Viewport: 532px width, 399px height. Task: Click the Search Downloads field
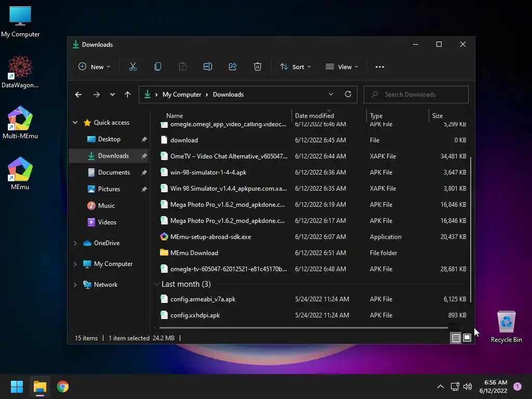416,95
